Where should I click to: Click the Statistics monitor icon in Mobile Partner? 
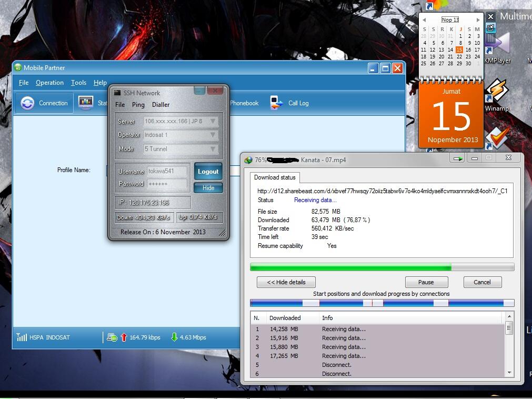86,103
